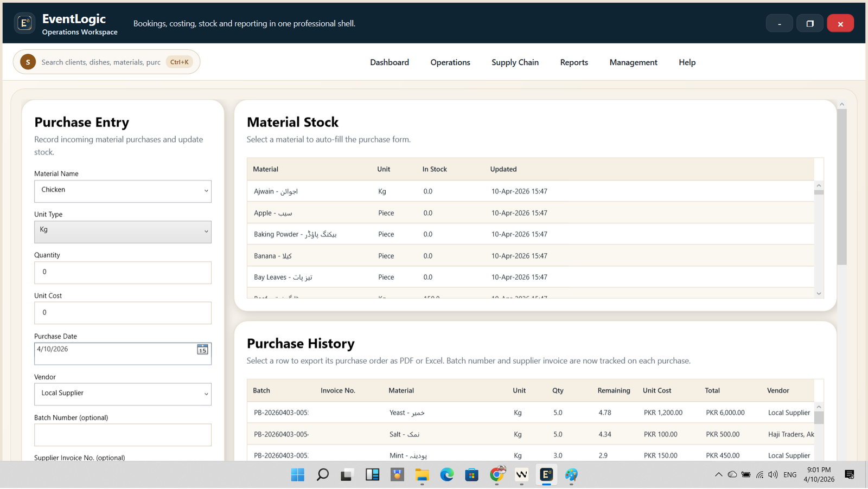This screenshot has width=868, height=489.
Task: Launch Google Chrome from the taskbar
Action: 497,474
